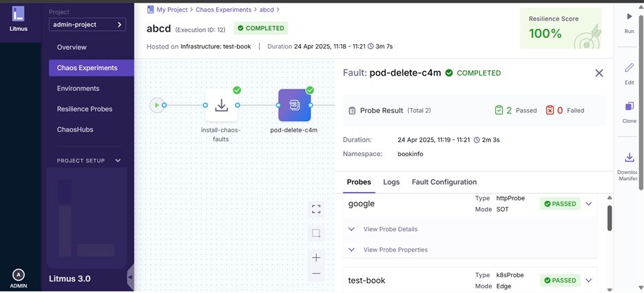Click the Edit pencil icon

tap(629, 68)
